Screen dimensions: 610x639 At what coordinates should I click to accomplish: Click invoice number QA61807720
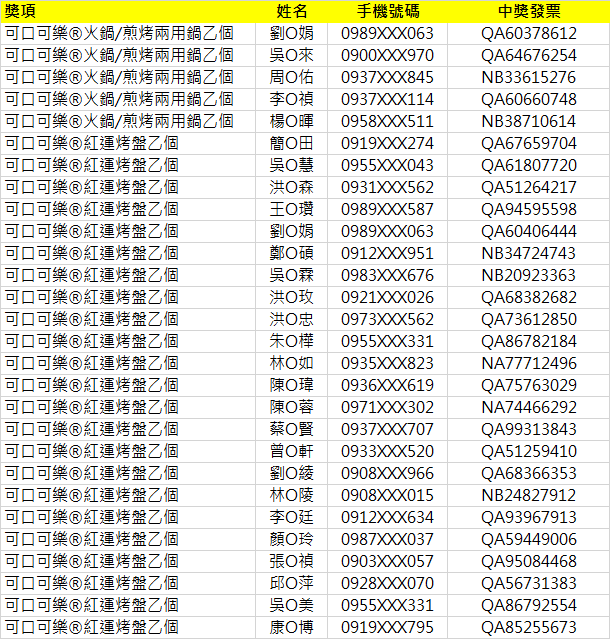(x=529, y=165)
